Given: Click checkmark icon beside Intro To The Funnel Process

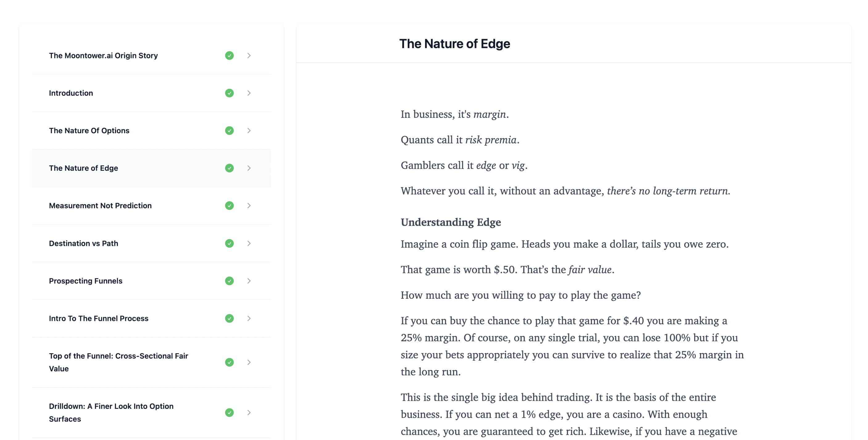Looking at the screenshot, I should [x=229, y=318].
